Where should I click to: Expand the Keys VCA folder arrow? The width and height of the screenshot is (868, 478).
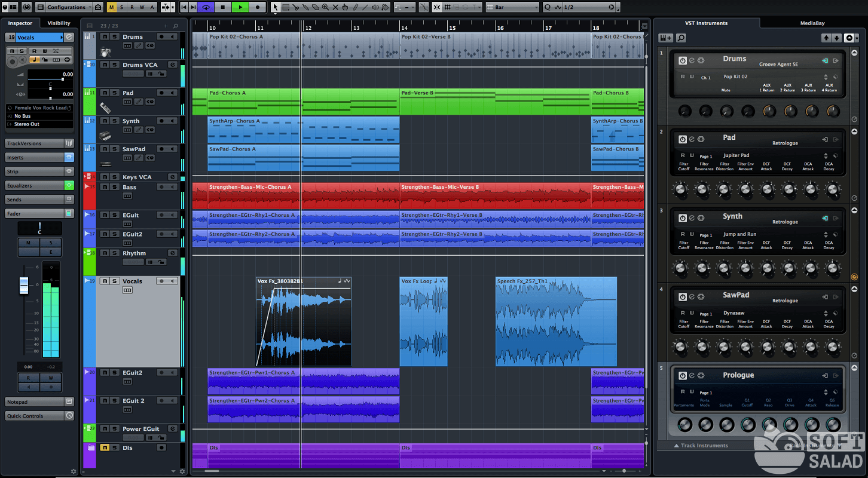(86, 176)
